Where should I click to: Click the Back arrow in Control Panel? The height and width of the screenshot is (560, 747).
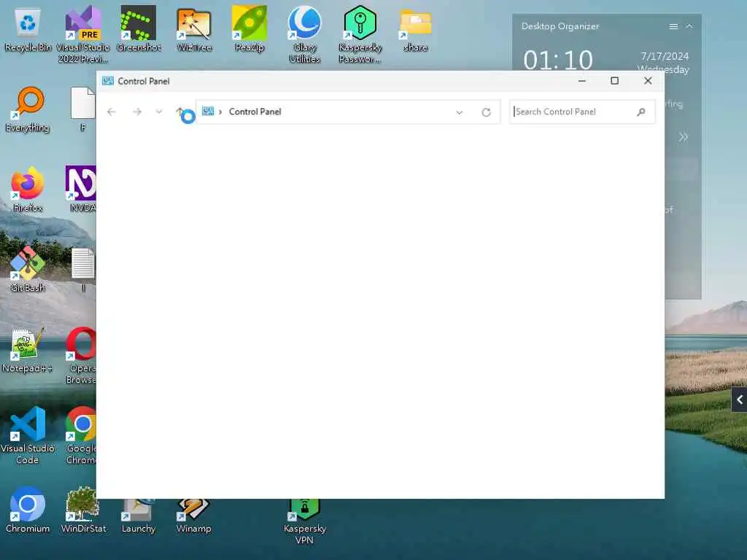[x=112, y=112]
